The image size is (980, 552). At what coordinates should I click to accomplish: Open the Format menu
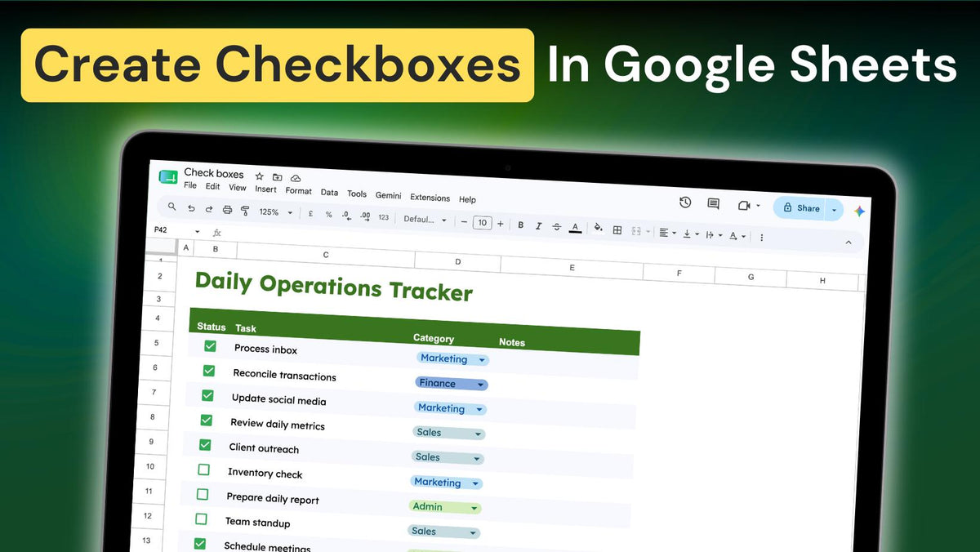[298, 190]
